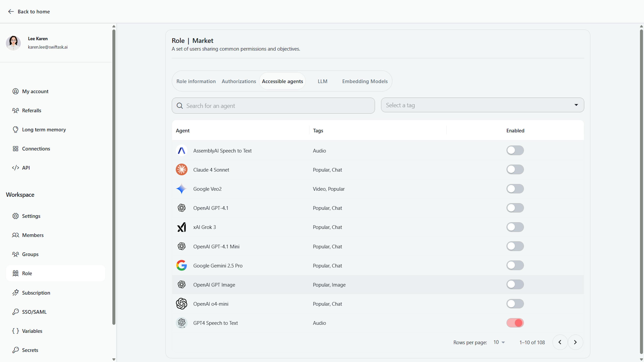The image size is (644, 362).
Task: Switch to the Embedding Models tab
Action: tap(365, 81)
